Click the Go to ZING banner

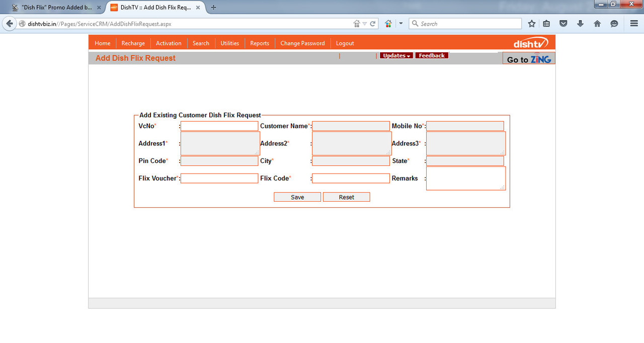pos(529,59)
